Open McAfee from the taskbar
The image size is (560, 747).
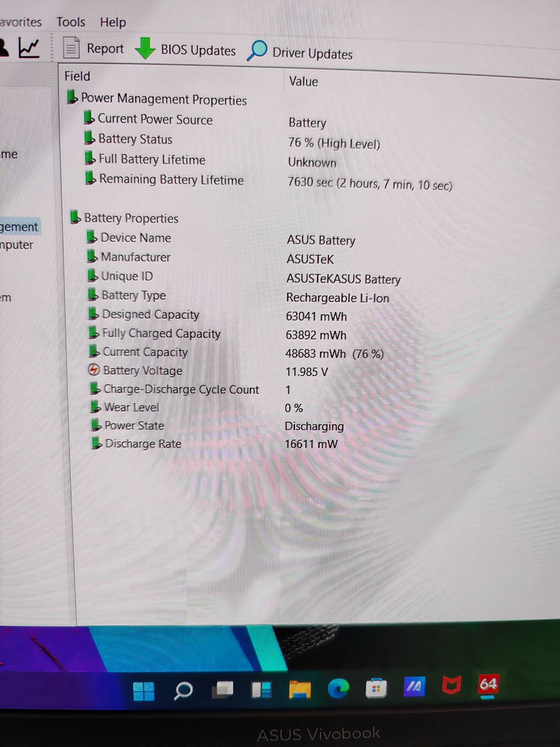[x=452, y=685]
